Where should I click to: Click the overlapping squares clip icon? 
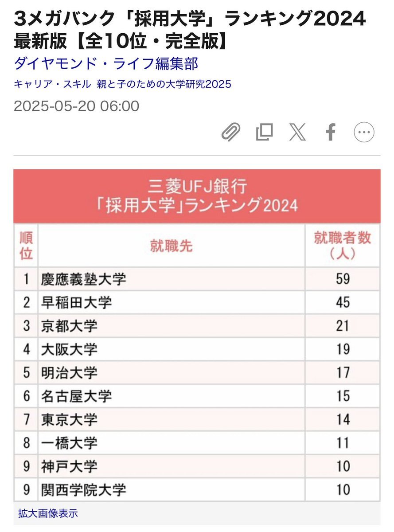[x=264, y=132]
